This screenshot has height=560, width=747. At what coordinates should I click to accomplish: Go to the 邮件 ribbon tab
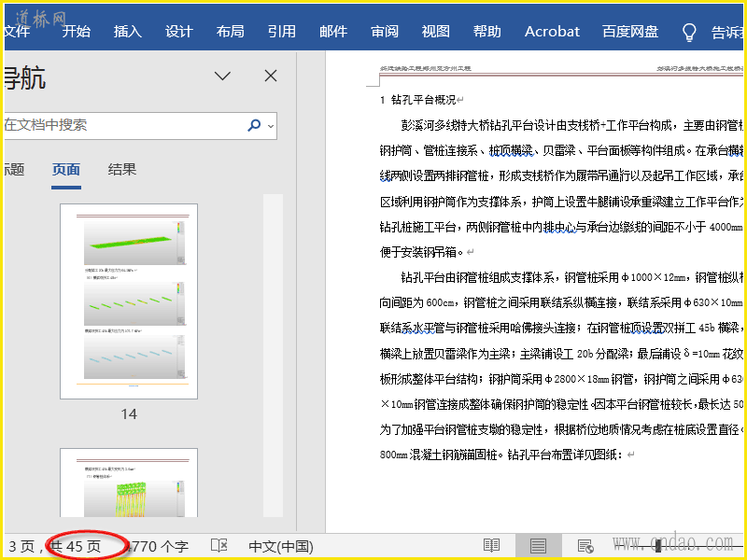[333, 32]
